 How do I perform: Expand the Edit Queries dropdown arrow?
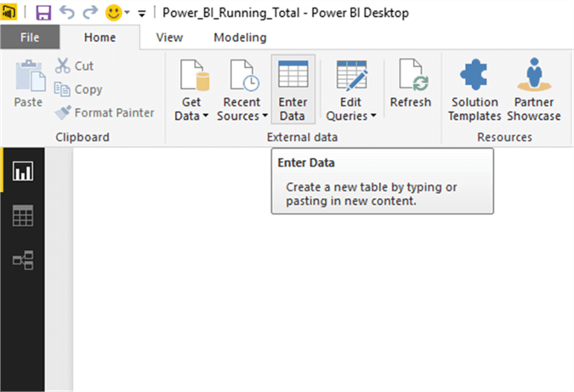coord(373,116)
